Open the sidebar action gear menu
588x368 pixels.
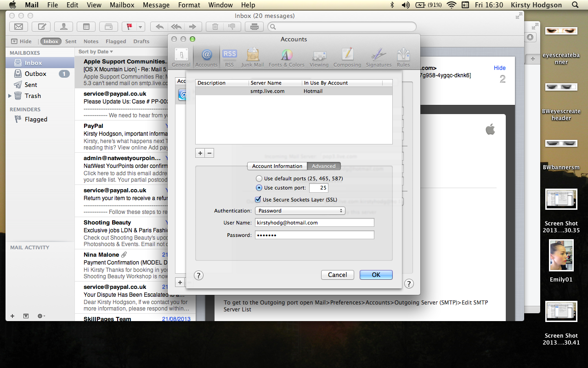point(41,316)
